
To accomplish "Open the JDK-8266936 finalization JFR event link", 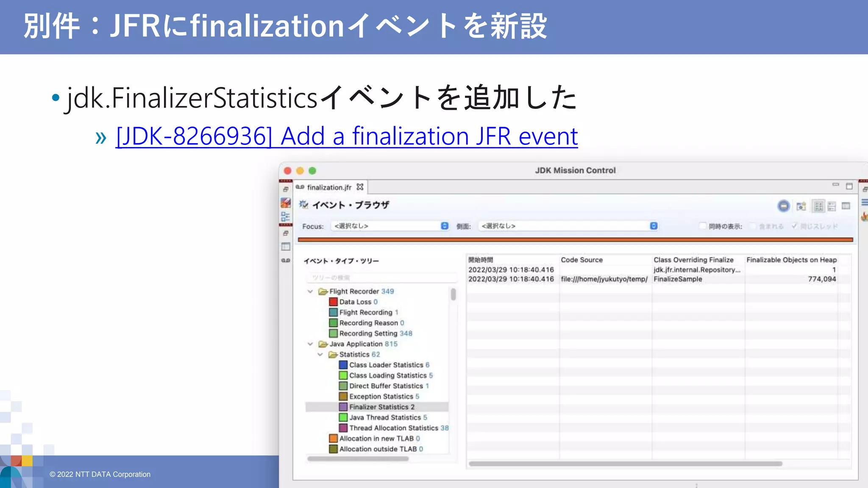I will click(346, 136).
